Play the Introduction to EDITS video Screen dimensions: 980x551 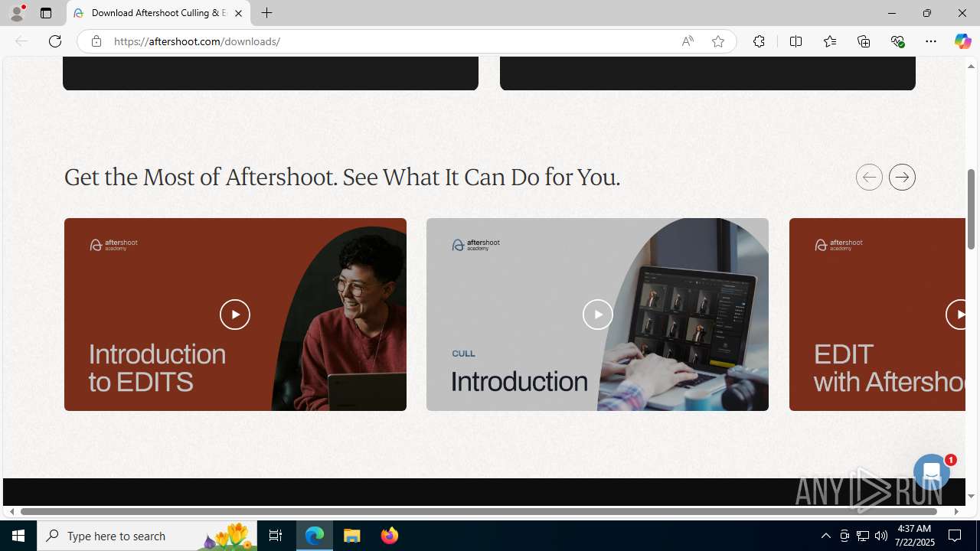point(235,315)
